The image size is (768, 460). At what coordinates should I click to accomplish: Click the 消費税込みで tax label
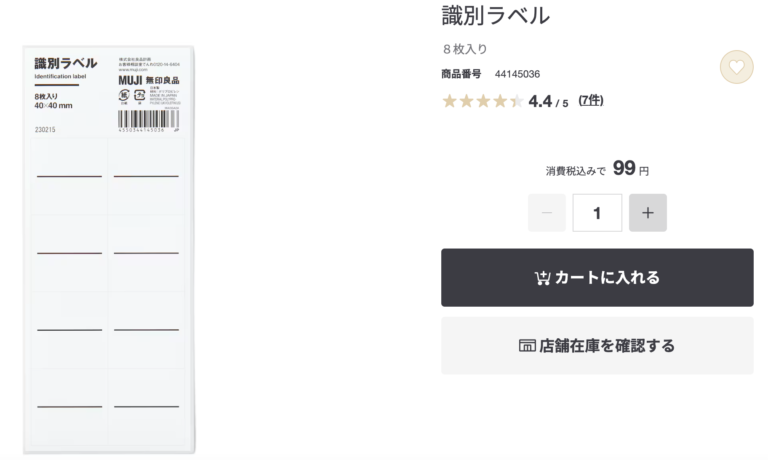point(575,171)
